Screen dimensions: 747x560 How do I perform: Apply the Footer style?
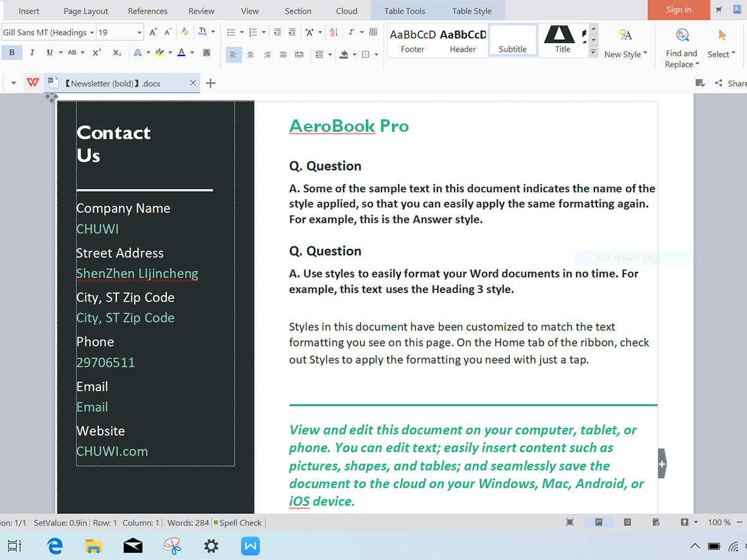[x=412, y=41]
